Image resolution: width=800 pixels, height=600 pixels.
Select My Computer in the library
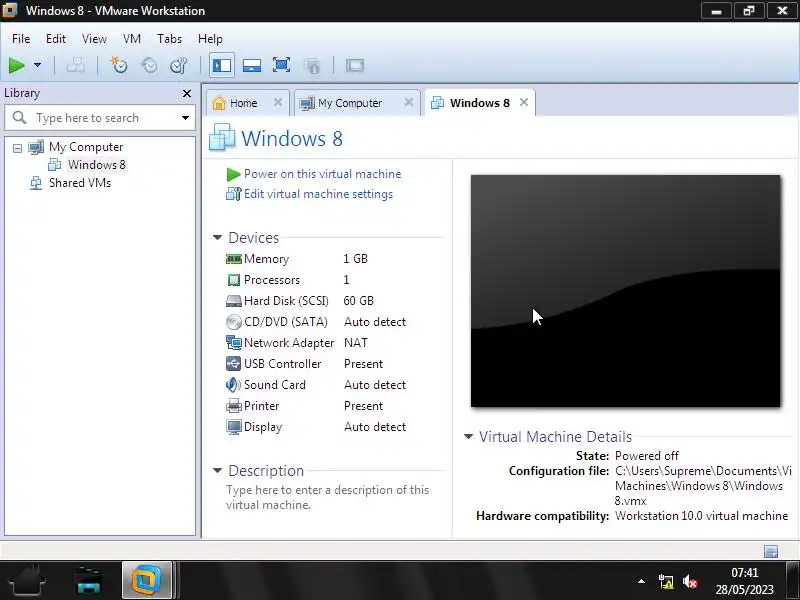coord(86,147)
